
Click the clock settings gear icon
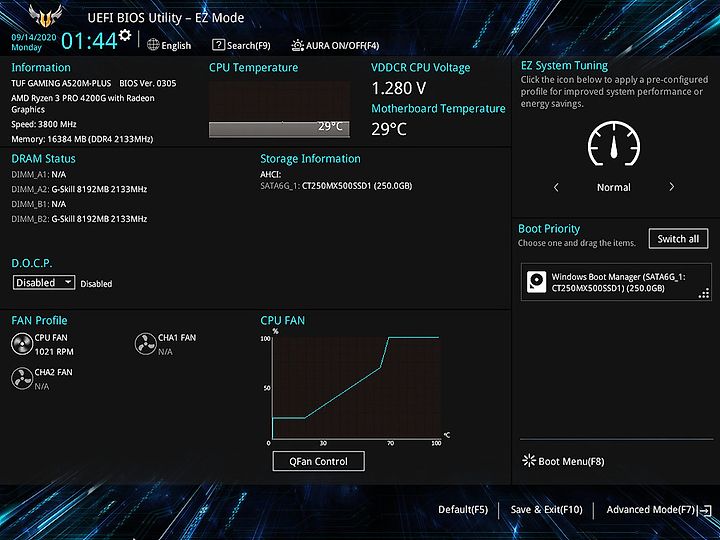(x=125, y=35)
